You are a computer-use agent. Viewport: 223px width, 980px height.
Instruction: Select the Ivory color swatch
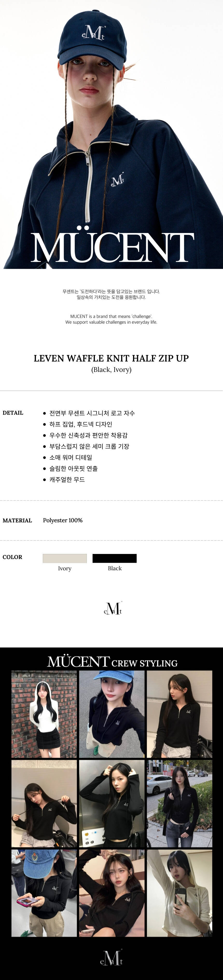point(65,558)
